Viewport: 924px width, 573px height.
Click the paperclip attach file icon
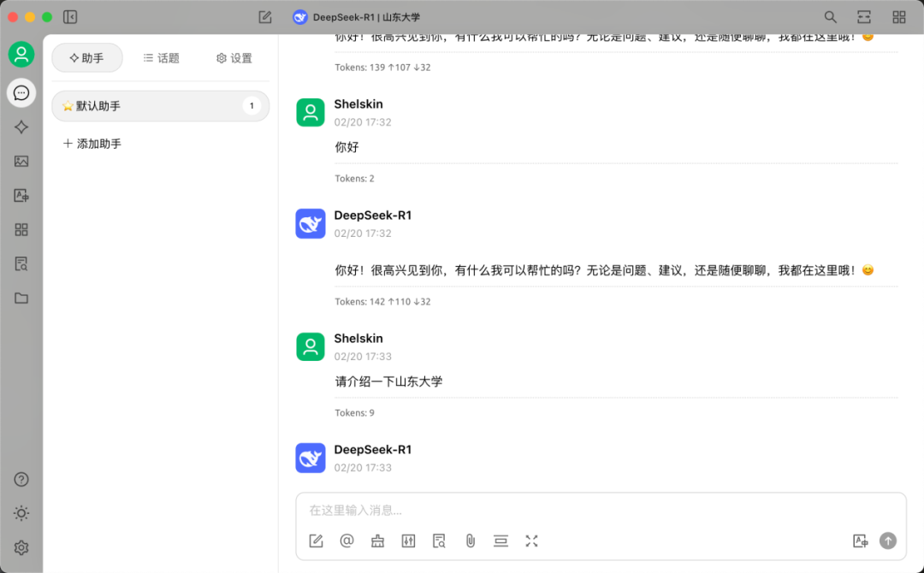tap(470, 541)
